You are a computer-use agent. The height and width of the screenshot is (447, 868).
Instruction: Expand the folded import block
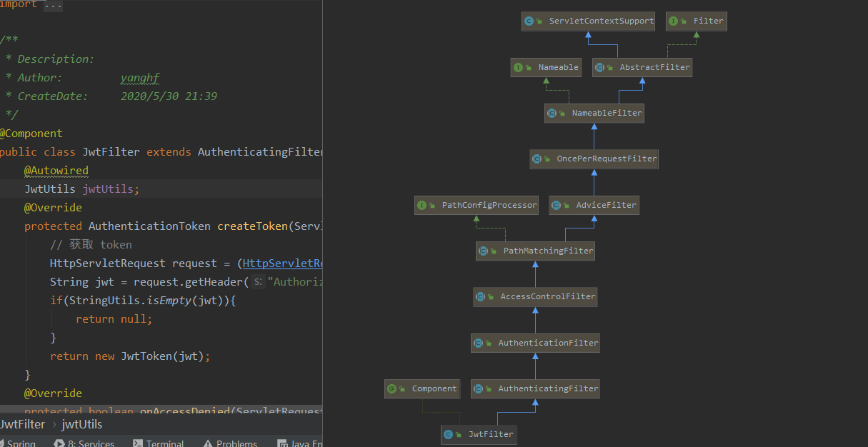(53, 5)
